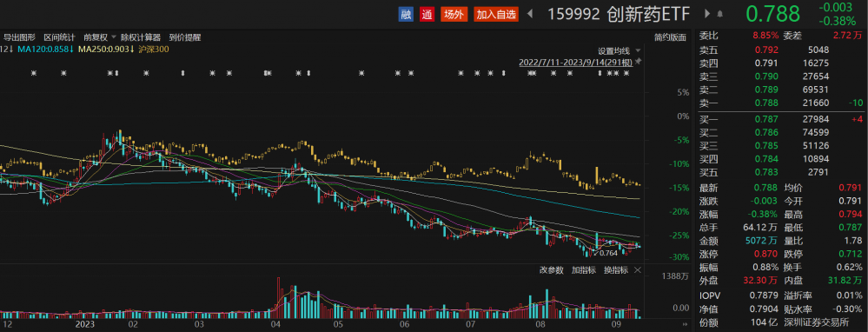Click the 加入自选 add-to-watchlist button
868x332 pixels.
[496, 15]
